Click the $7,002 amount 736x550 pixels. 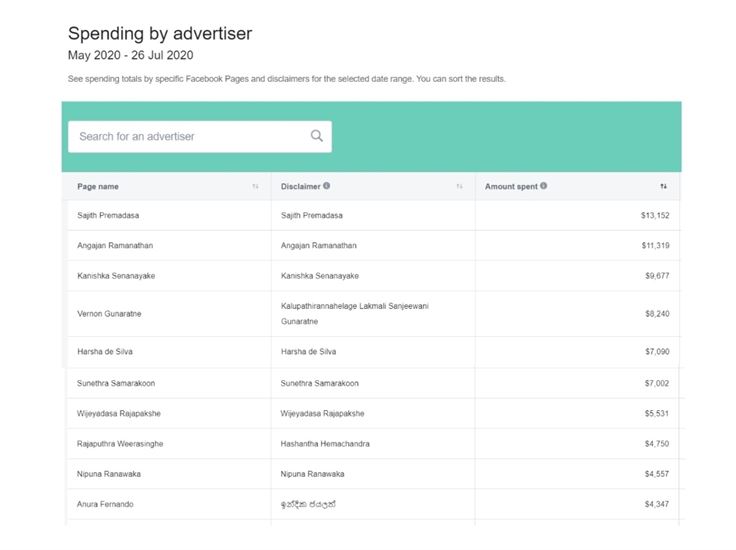point(657,383)
